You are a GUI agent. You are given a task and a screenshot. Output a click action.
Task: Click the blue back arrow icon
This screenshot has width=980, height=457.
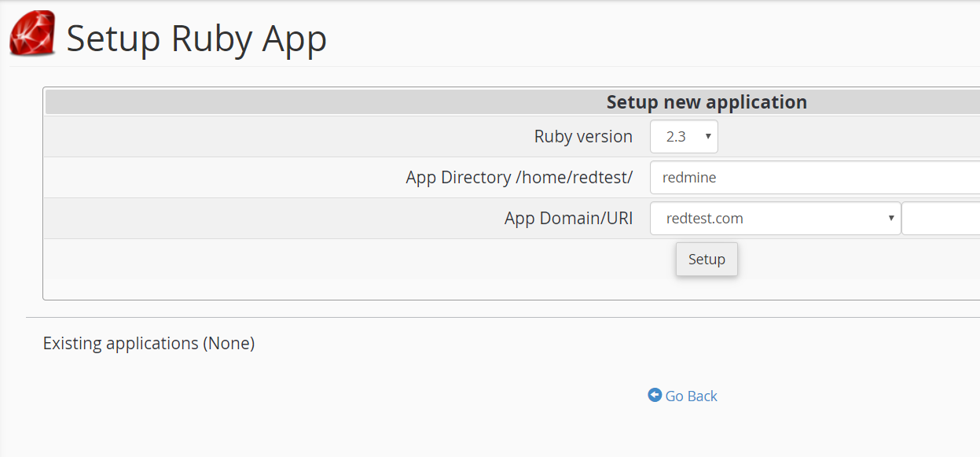pyautogui.click(x=655, y=395)
